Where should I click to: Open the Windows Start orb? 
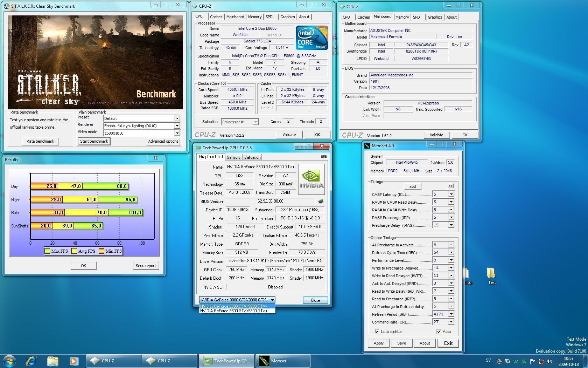pyautogui.click(x=9, y=361)
